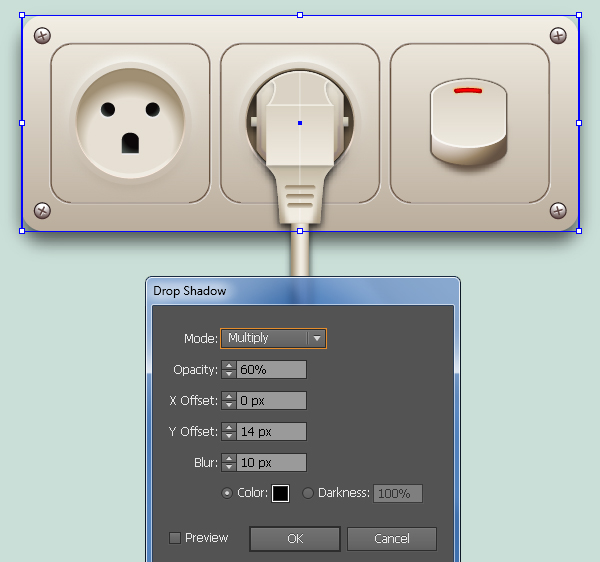Click the blue center point of the selection
The height and width of the screenshot is (562, 600).
[x=300, y=123]
